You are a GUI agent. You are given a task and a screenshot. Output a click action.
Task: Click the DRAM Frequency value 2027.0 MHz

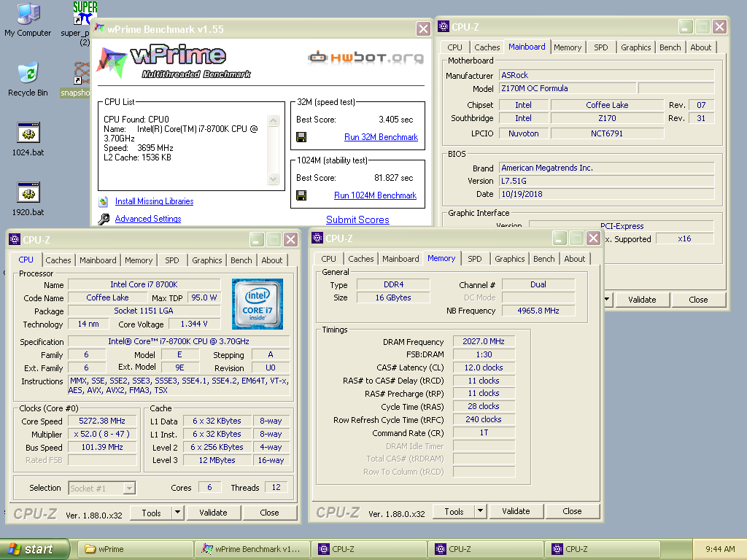pyautogui.click(x=484, y=341)
